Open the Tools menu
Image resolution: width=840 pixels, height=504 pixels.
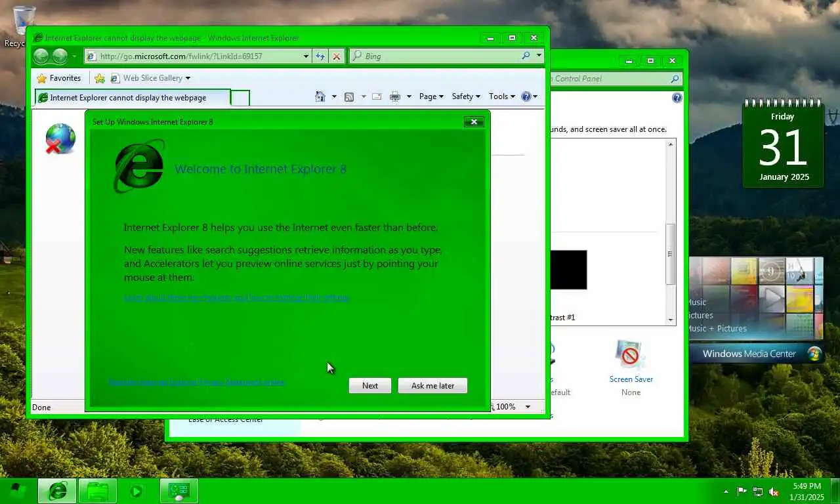502,96
